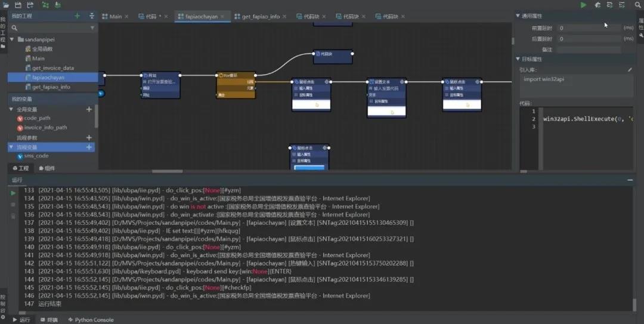Select get_invoice_data in the project tree
Viewport: 644px width, 324px height.
[x=52, y=68]
